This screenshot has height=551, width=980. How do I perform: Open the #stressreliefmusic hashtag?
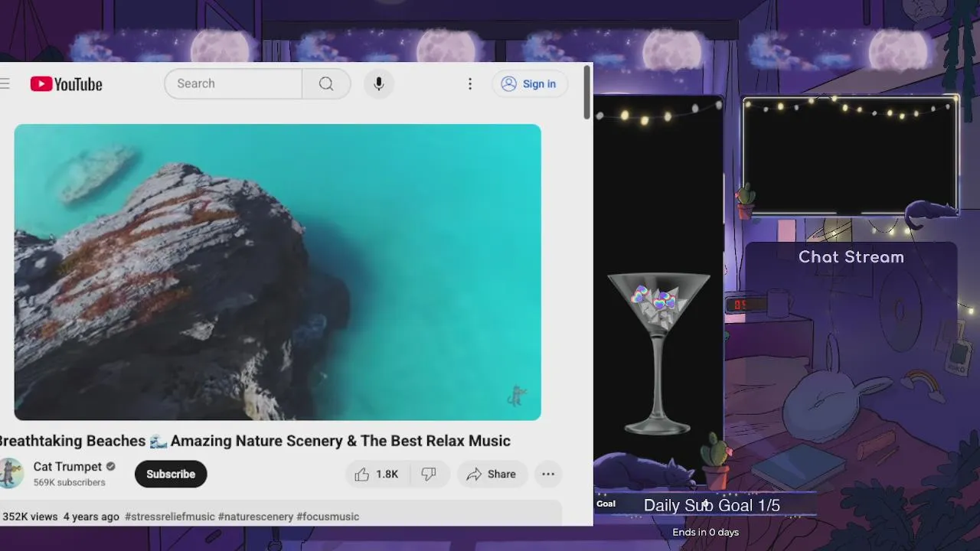click(170, 517)
